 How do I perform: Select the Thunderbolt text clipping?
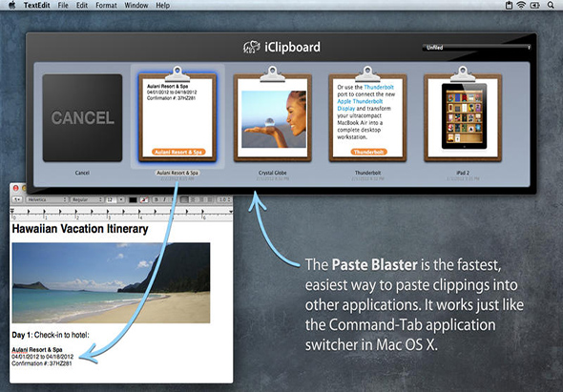(x=367, y=114)
